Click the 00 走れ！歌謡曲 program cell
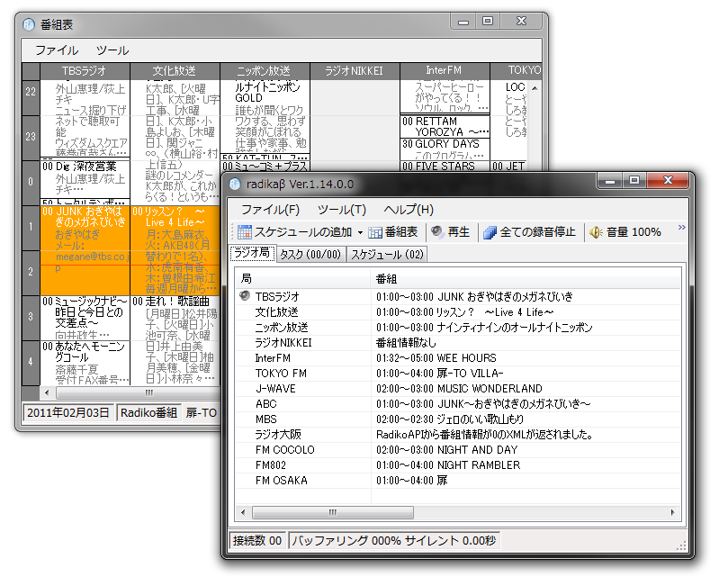This screenshot has width=728, height=586. [x=175, y=341]
